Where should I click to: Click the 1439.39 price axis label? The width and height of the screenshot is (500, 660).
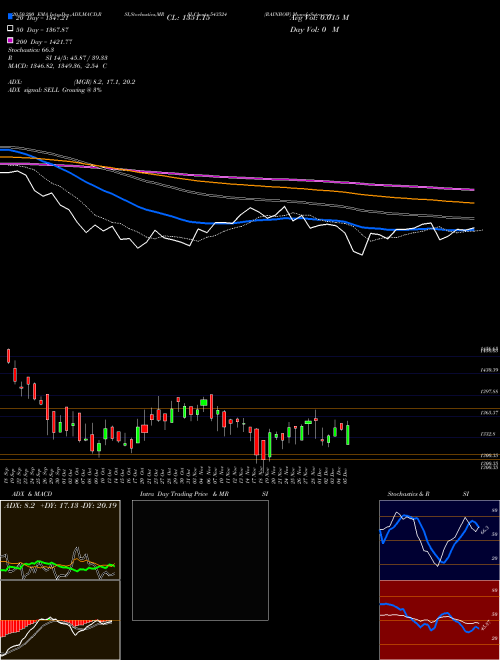coord(489,370)
